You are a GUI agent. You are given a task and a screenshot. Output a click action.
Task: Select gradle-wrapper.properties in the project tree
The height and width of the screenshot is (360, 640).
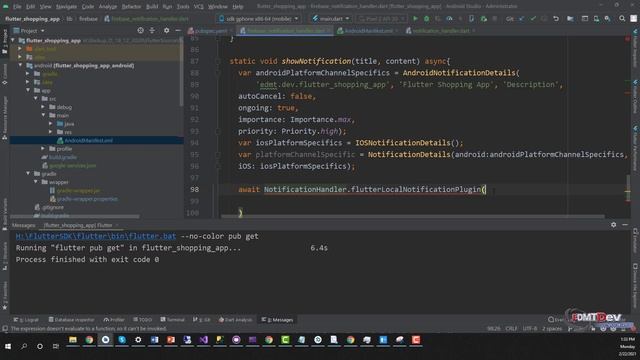point(87,199)
